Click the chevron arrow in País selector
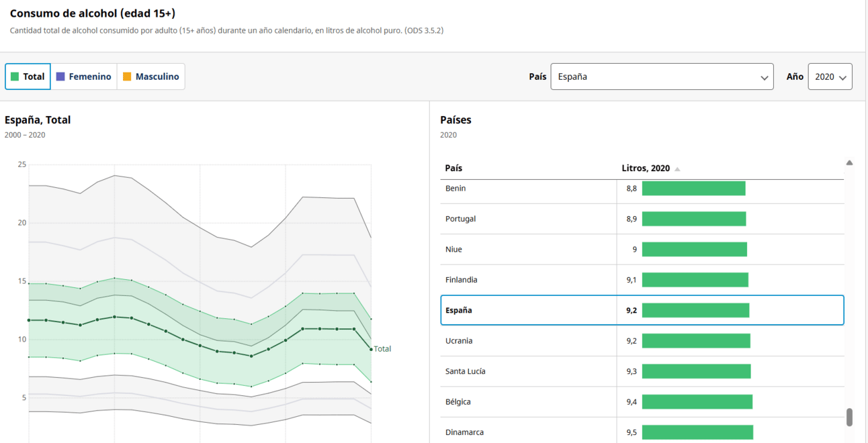The height and width of the screenshot is (443, 868). coord(764,77)
